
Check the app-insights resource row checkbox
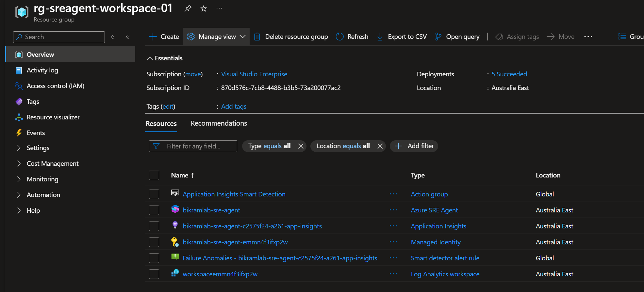(154, 226)
